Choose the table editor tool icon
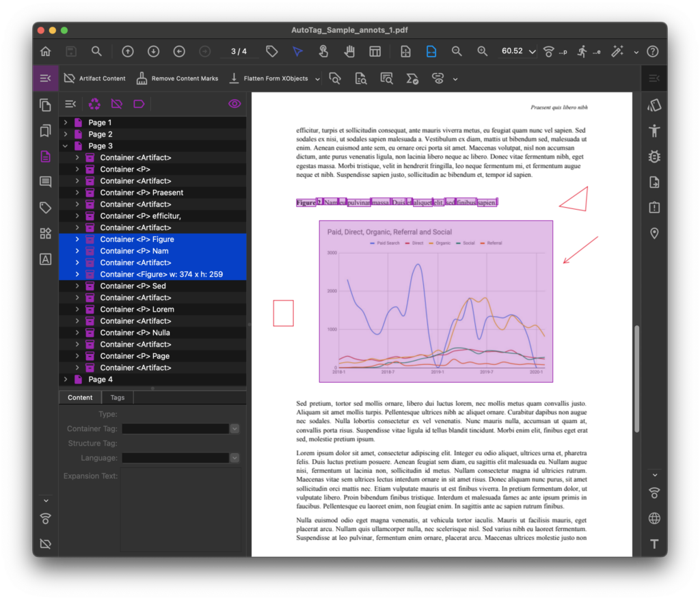Screen dimensions: 700x600 click(x=375, y=51)
